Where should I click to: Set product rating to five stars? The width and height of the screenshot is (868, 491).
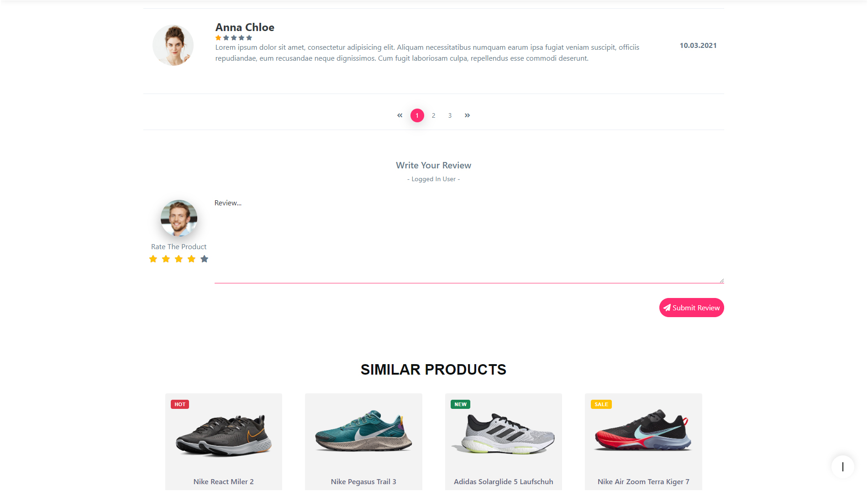[x=205, y=259]
